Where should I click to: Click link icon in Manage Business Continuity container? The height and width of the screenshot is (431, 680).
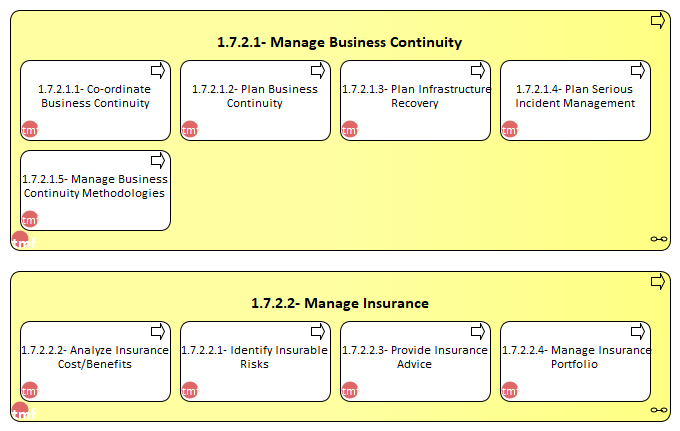tap(659, 239)
